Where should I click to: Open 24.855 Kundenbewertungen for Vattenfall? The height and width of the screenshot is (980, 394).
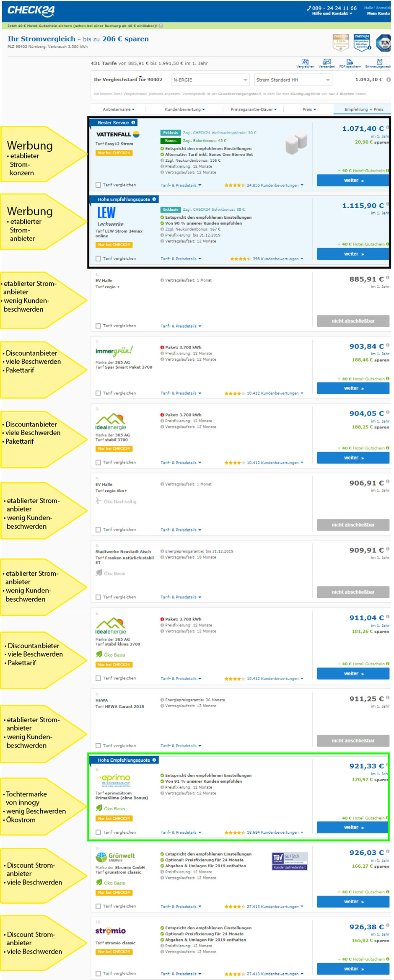coord(275,185)
